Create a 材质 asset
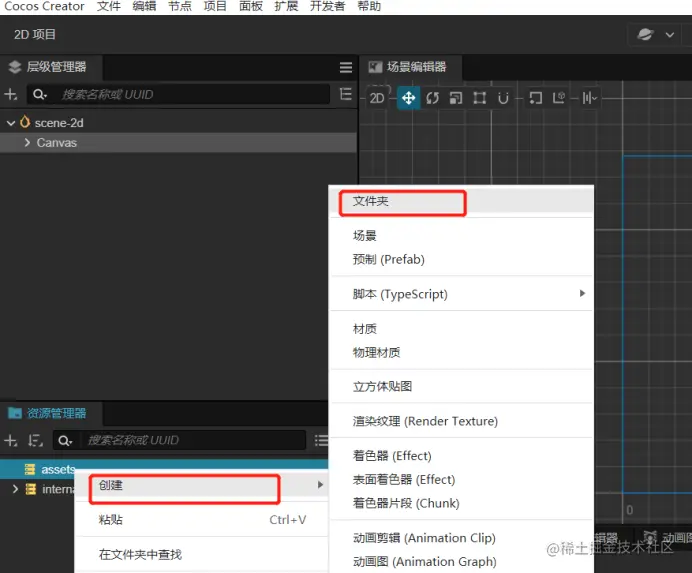Screen dimensions: 692x573 pyautogui.click(x=461, y=329)
